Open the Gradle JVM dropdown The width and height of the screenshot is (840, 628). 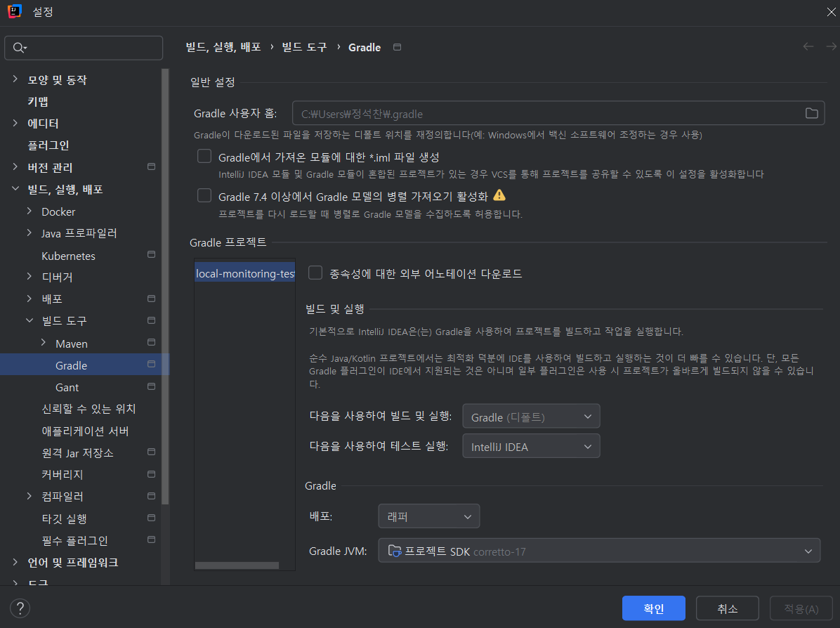(599, 551)
